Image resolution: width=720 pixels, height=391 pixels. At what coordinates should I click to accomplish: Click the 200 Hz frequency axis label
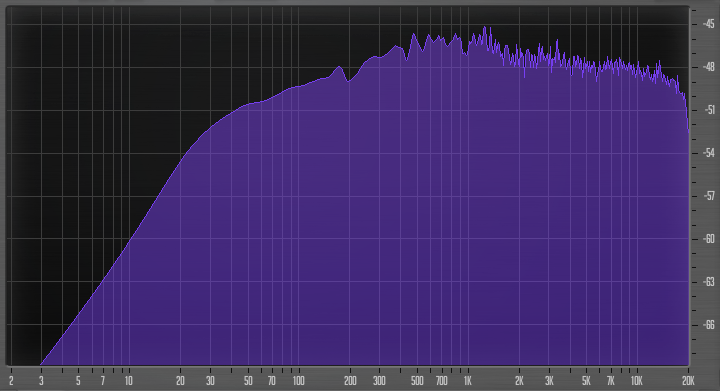pyautogui.click(x=350, y=380)
